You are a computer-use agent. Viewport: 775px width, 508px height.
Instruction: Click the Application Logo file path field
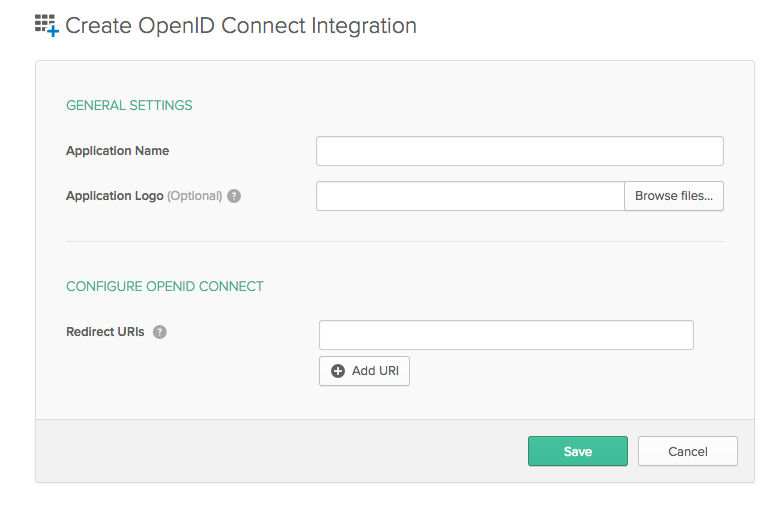pyautogui.click(x=470, y=196)
